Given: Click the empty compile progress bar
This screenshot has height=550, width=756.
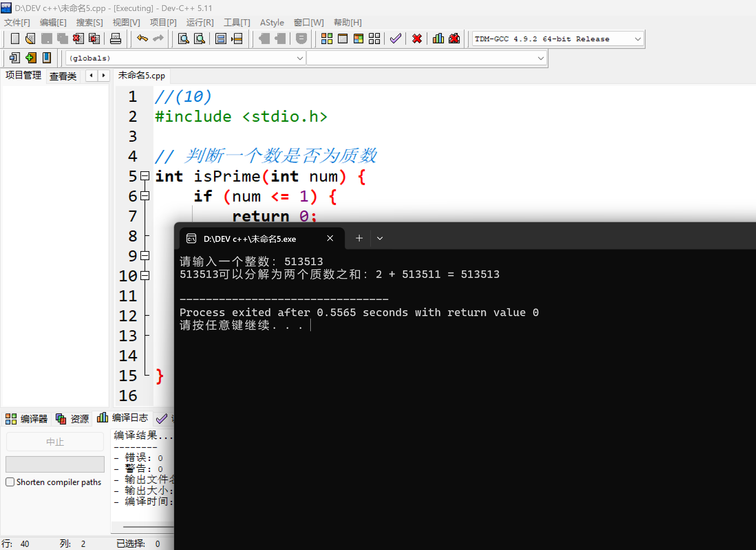Looking at the screenshot, I should (55, 464).
